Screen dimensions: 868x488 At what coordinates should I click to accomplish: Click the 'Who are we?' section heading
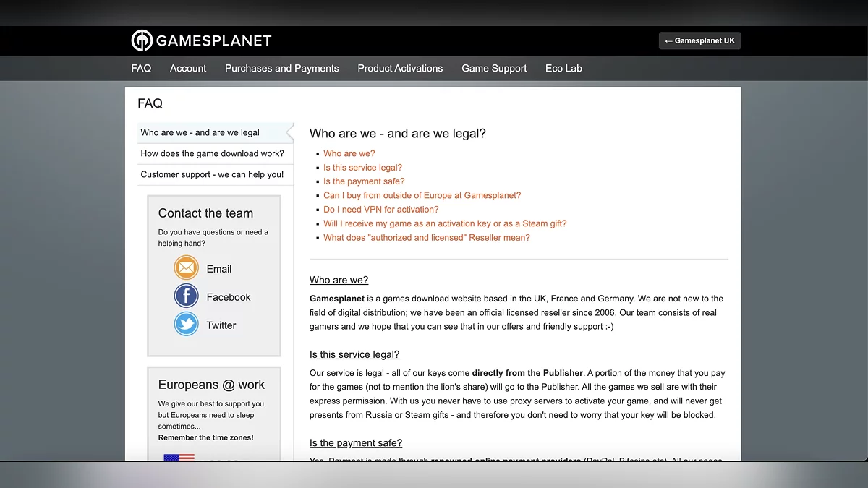point(339,280)
